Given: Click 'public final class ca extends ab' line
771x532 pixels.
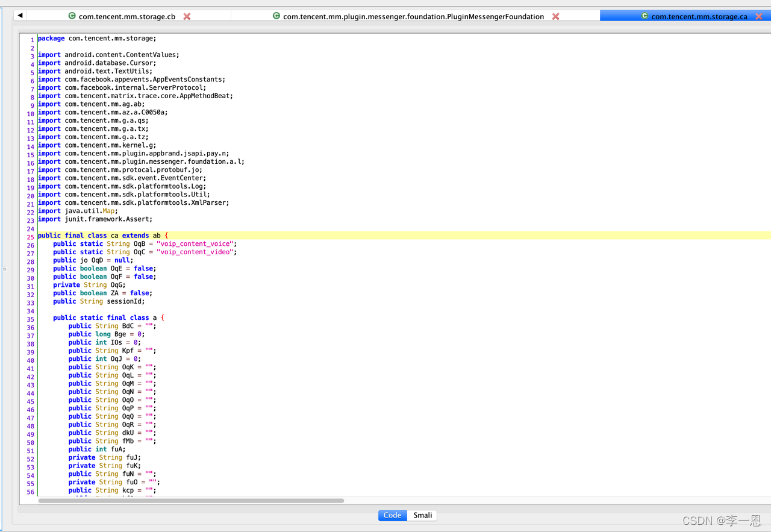Looking at the screenshot, I should pos(104,236).
